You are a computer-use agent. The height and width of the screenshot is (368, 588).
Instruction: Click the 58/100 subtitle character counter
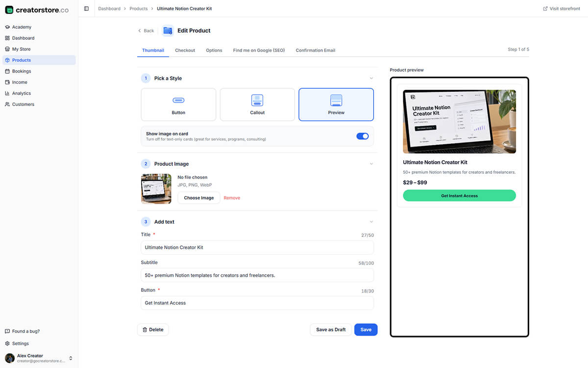coord(366,263)
